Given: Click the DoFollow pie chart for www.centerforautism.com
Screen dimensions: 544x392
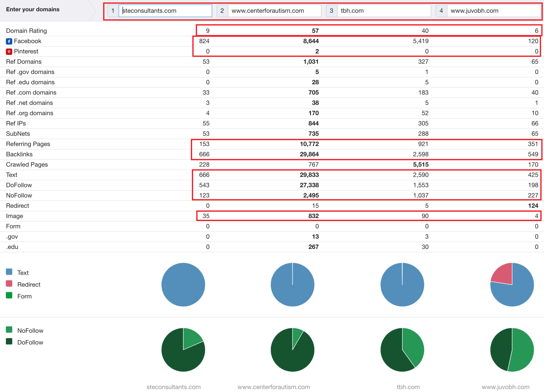Looking at the screenshot, I should 292,350.
